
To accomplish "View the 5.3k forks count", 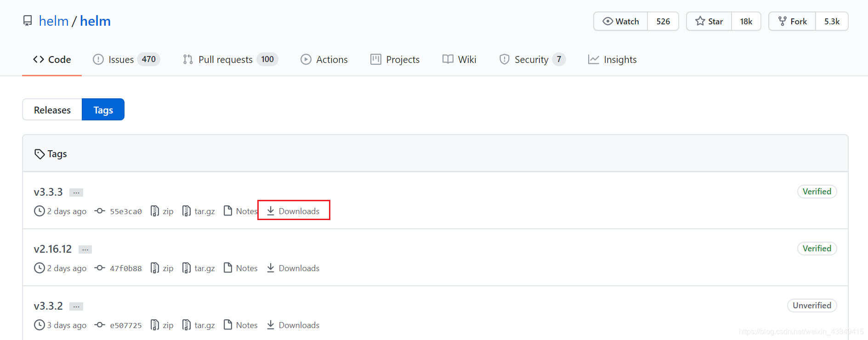I will (832, 21).
